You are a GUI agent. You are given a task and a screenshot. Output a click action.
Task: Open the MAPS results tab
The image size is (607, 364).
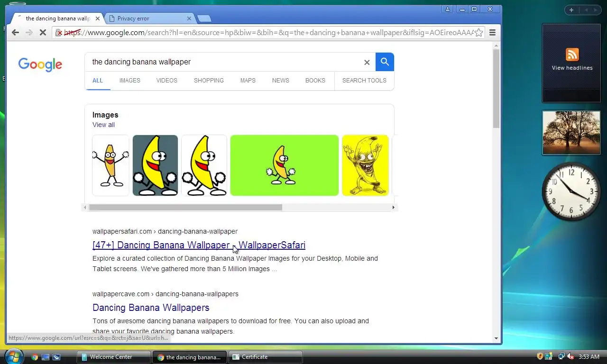click(x=248, y=80)
